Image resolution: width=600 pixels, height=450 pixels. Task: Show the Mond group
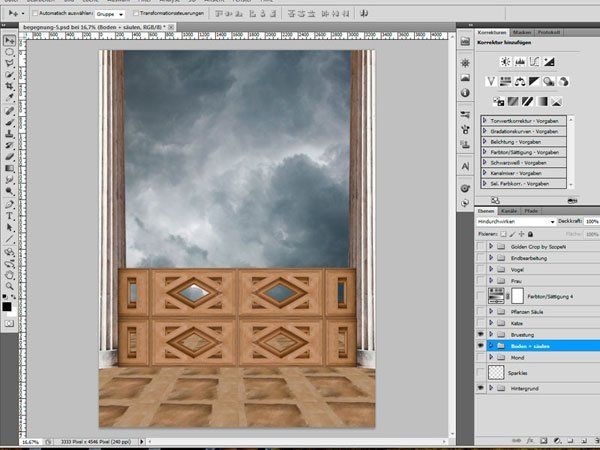(x=480, y=357)
